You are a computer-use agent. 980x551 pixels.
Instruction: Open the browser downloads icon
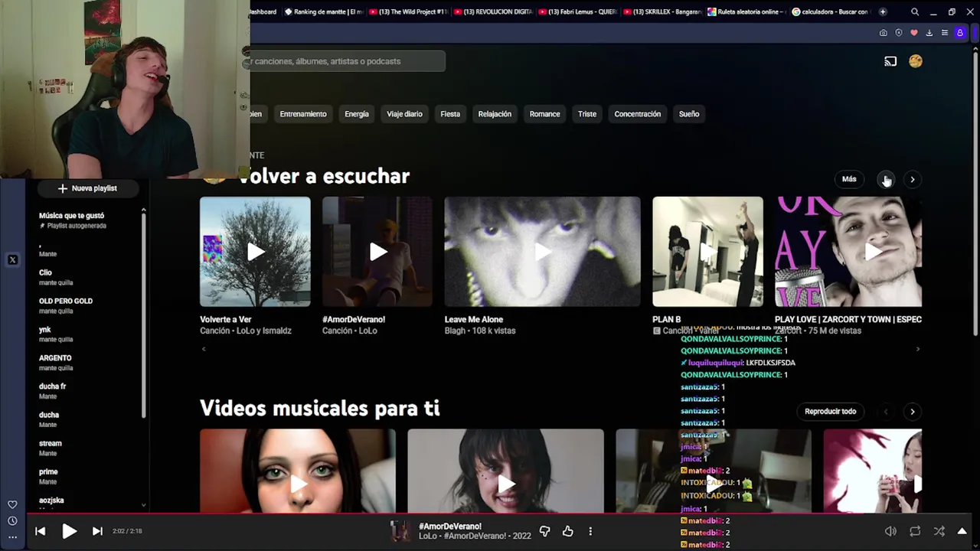[x=929, y=33]
